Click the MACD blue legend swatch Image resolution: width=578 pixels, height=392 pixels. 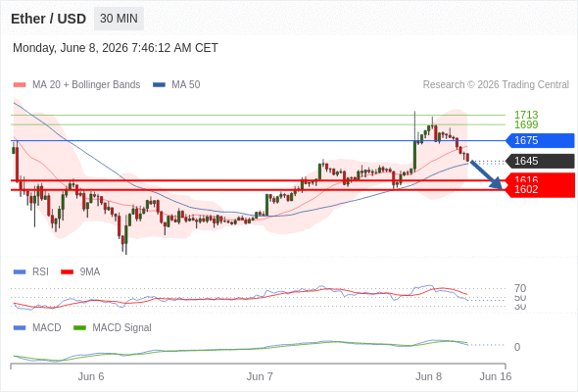pos(20,328)
